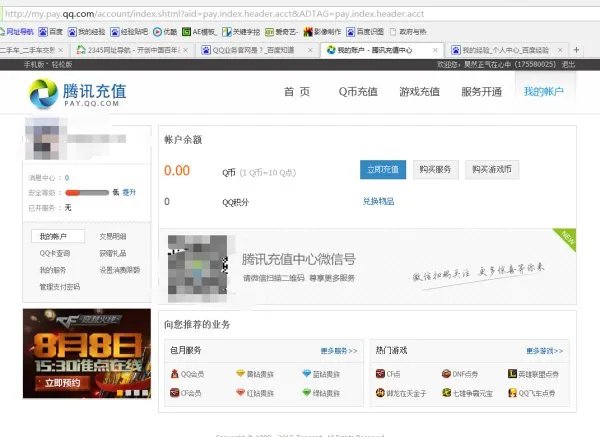This screenshot has height=437, width=600.
Task: Open 更多游戏>> link
Action: tap(545, 351)
